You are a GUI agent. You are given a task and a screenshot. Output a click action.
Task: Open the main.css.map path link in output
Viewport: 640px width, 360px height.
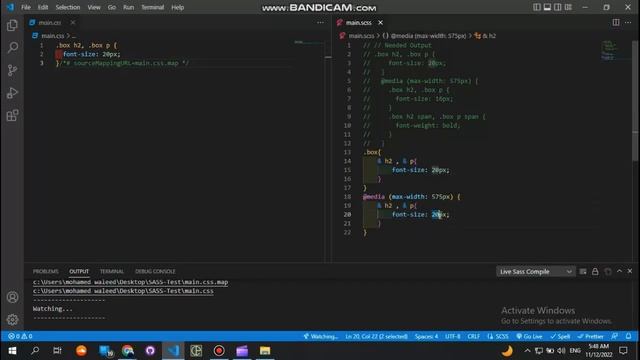(131, 282)
